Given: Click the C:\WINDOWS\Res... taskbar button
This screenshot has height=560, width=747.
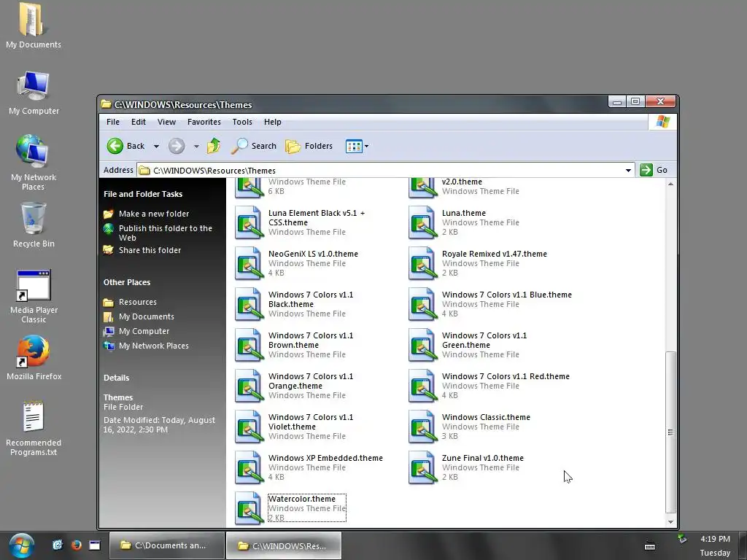Looking at the screenshot, I should 284,545.
